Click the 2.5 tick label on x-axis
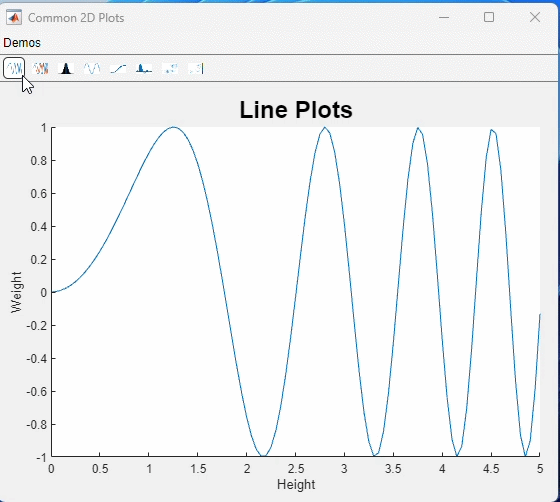Viewport: 560px width, 502px height. pyautogui.click(x=296, y=468)
